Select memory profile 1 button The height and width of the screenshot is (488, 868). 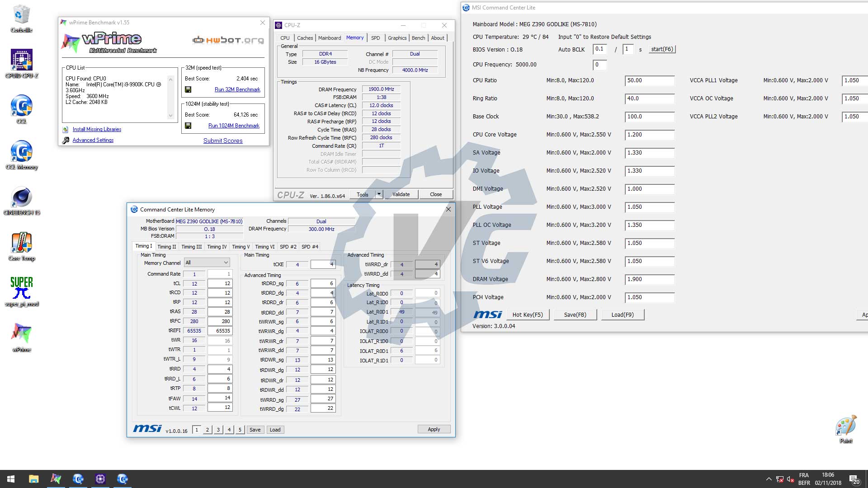197,430
